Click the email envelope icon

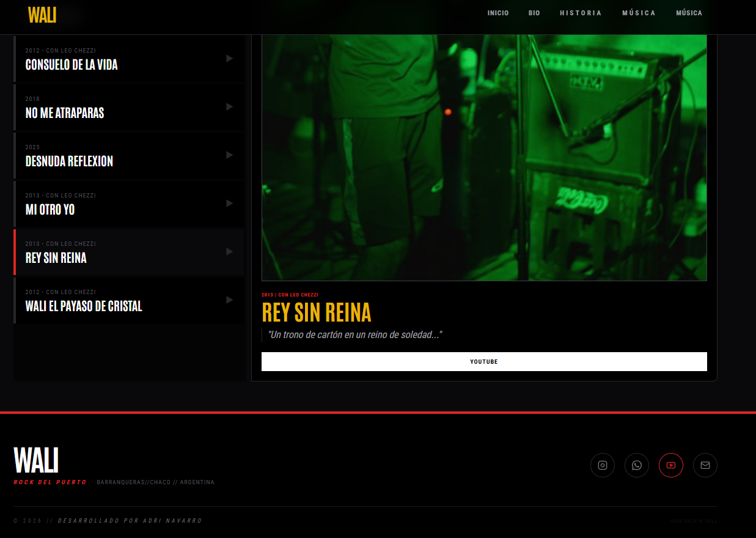(705, 465)
